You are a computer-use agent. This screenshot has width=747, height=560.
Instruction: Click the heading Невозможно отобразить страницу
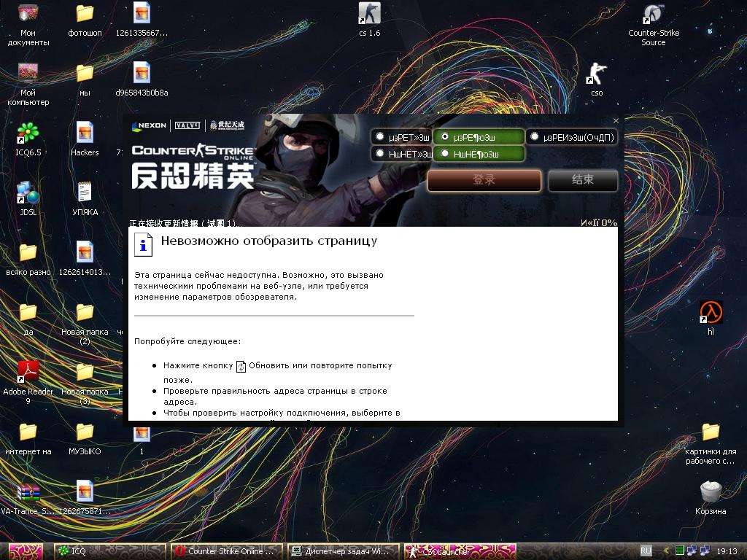pyautogui.click(x=269, y=241)
